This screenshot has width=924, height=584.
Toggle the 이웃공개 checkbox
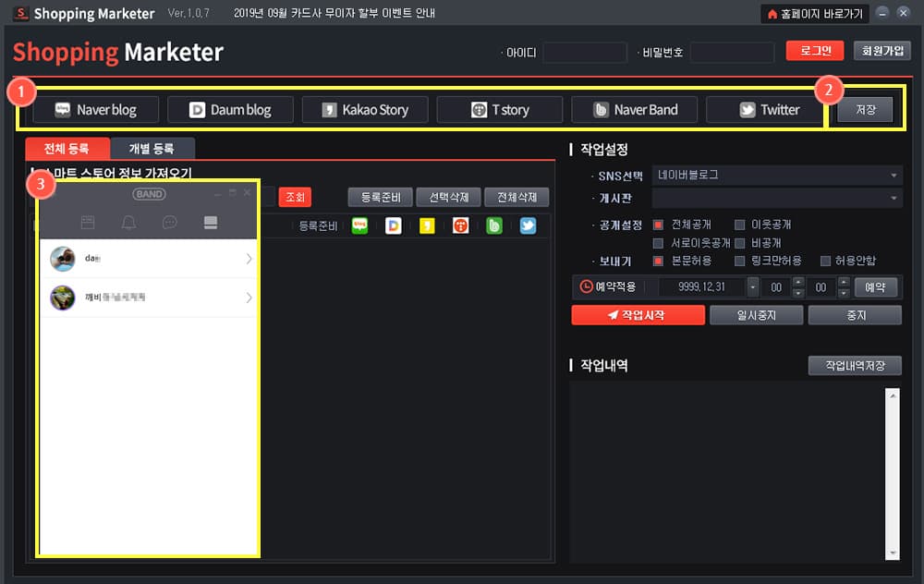click(x=739, y=225)
